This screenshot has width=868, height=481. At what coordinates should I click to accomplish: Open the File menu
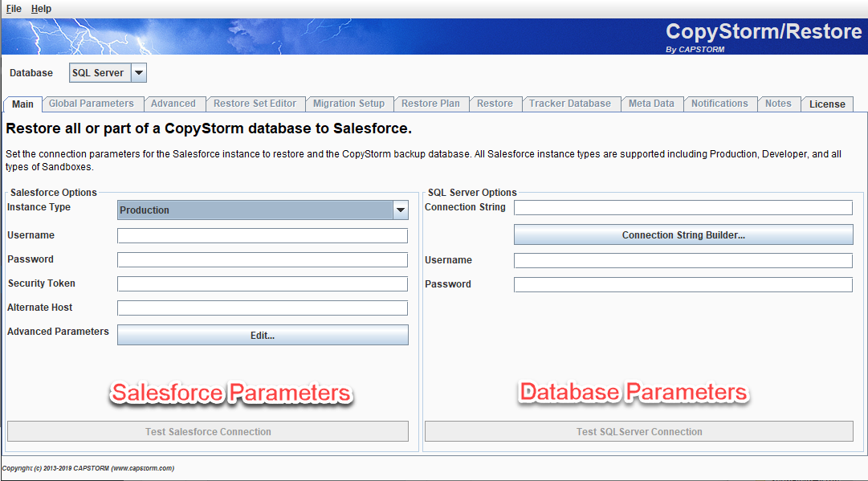click(x=14, y=9)
